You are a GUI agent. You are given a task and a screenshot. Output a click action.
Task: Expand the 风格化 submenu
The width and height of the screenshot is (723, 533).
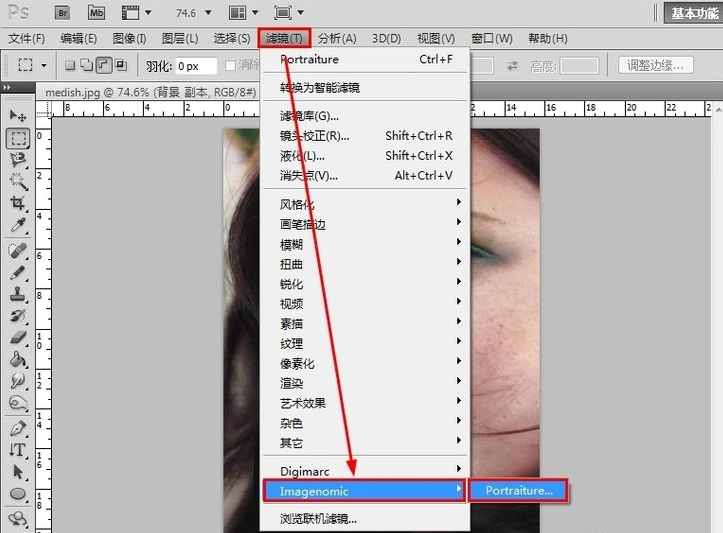point(367,203)
